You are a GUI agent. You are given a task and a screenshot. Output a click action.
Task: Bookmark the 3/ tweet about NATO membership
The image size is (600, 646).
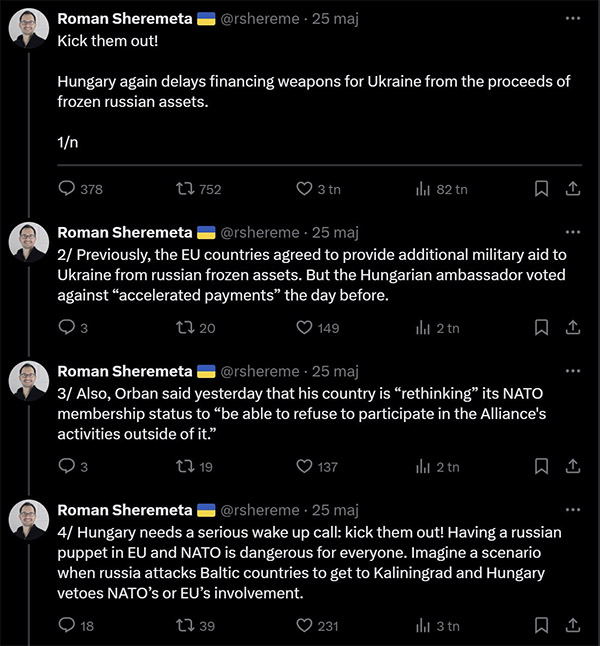coord(541,466)
